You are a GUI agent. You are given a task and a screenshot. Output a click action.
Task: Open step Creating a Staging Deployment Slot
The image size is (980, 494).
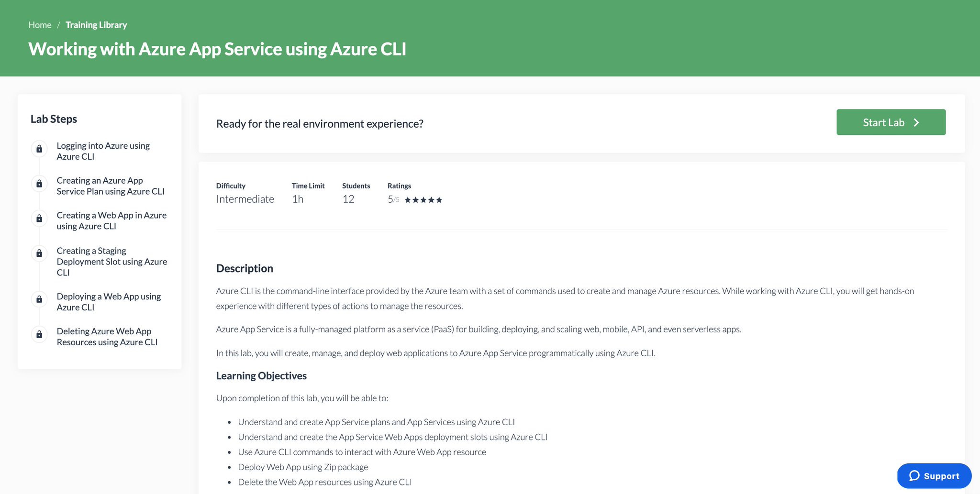(112, 262)
